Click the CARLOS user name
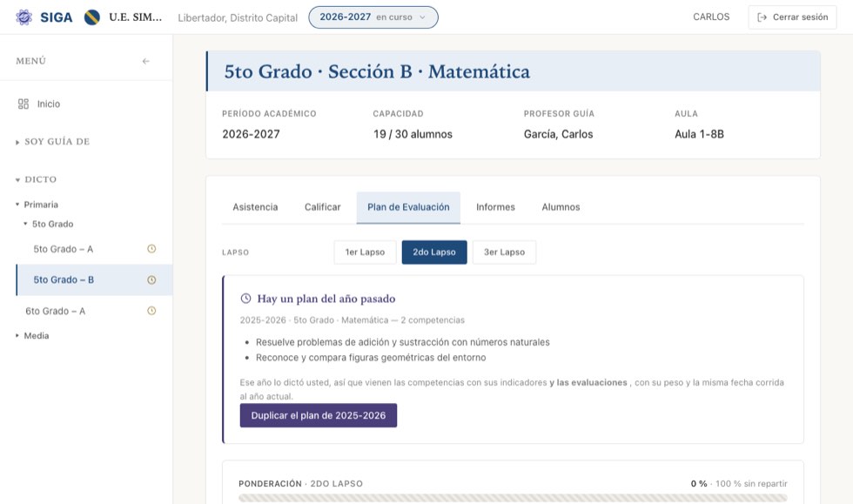 [x=711, y=17]
